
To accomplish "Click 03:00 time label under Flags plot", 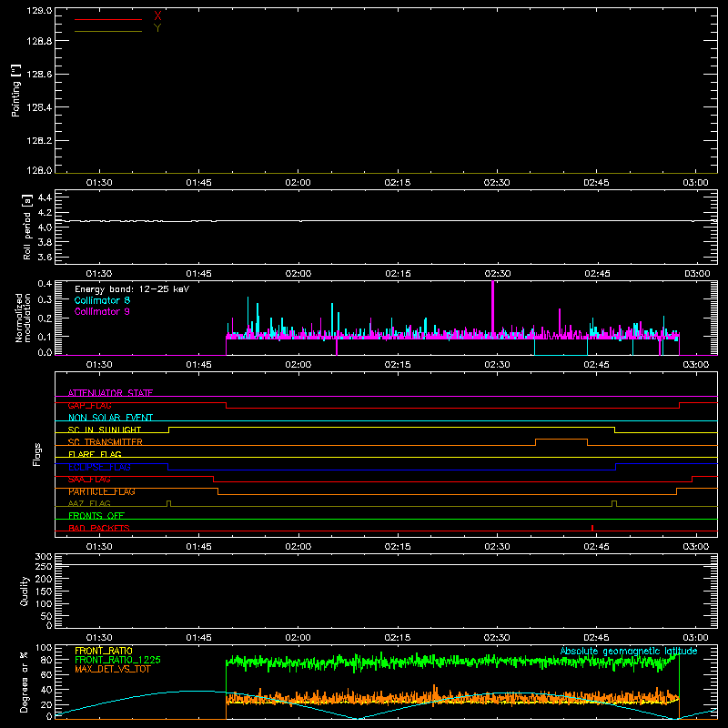I will click(x=696, y=547).
